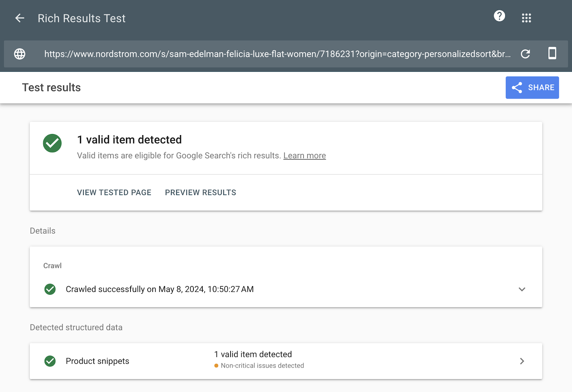Open Product snippets details arrow
The width and height of the screenshot is (572, 392).
pos(522,361)
